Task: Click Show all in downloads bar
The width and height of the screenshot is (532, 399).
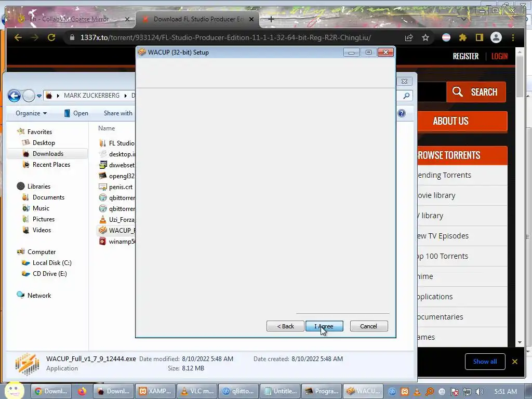Action: pyautogui.click(x=485, y=362)
